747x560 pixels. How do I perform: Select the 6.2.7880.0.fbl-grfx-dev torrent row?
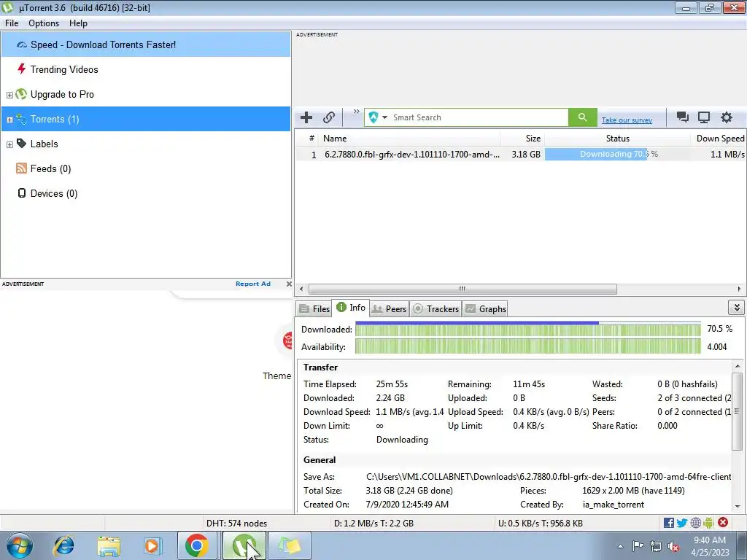(x=520, y=155)
